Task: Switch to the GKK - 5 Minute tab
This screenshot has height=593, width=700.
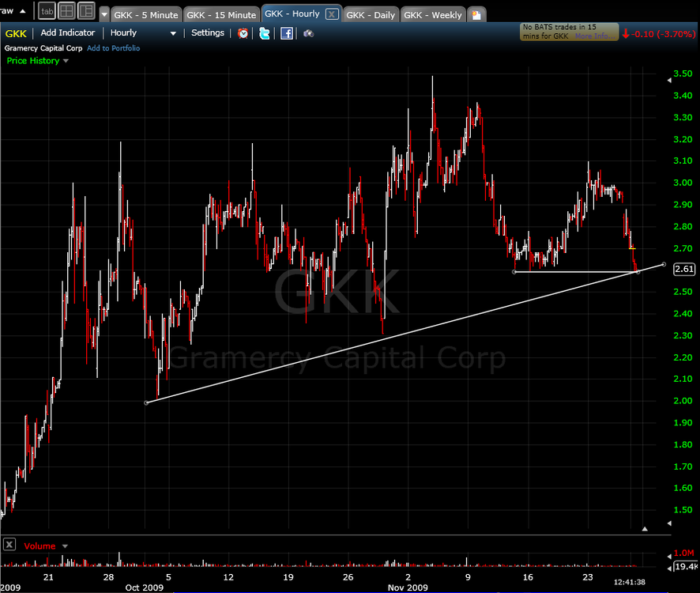Action: (146, 15)
